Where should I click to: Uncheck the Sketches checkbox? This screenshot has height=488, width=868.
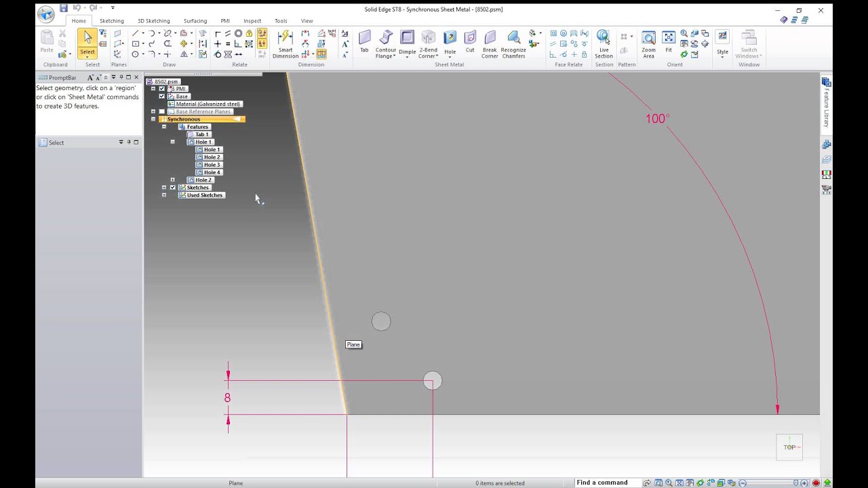pos(172,187)
